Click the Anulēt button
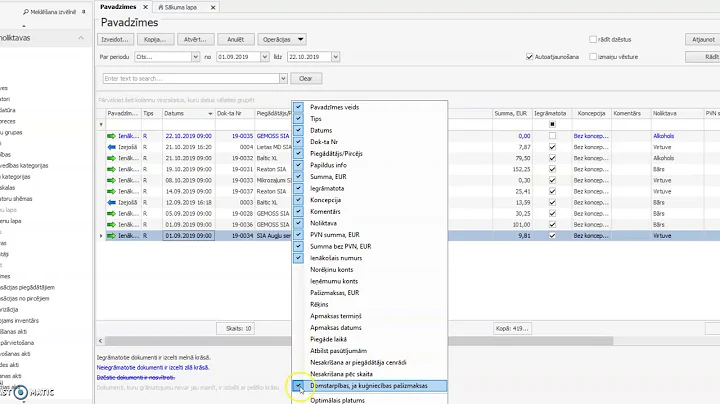Screen dimensions: 720x404 point(236,39)
